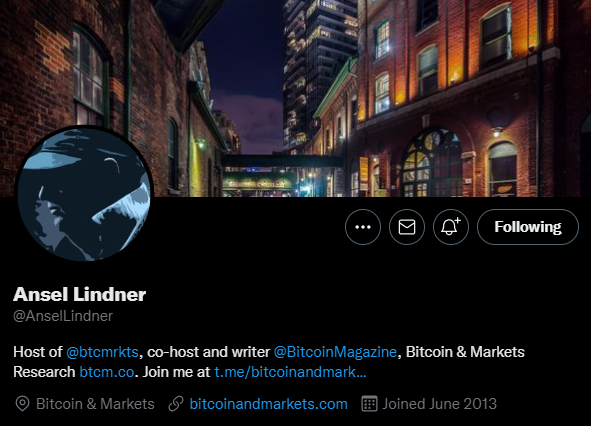This screenshot has width=591, height=426.
Task: Visit bitcoinandmarkets.com website link
Action: click(x=268, y=404)
